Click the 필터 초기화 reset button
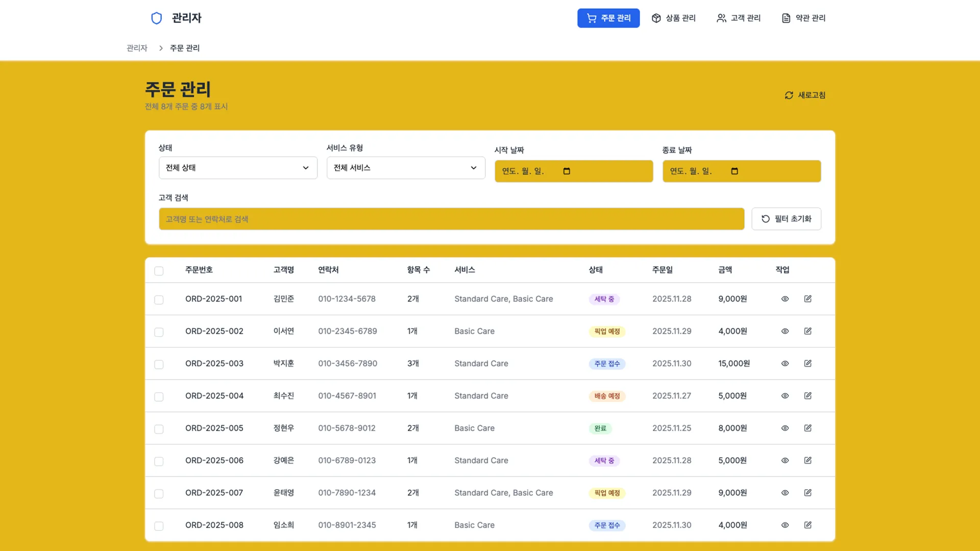The width and height of the screenshot is (980, 551). tap(786, 219)
